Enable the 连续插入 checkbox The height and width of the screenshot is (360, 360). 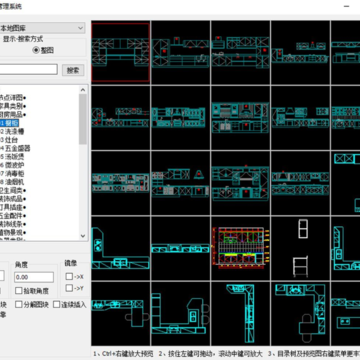point(57,304)
